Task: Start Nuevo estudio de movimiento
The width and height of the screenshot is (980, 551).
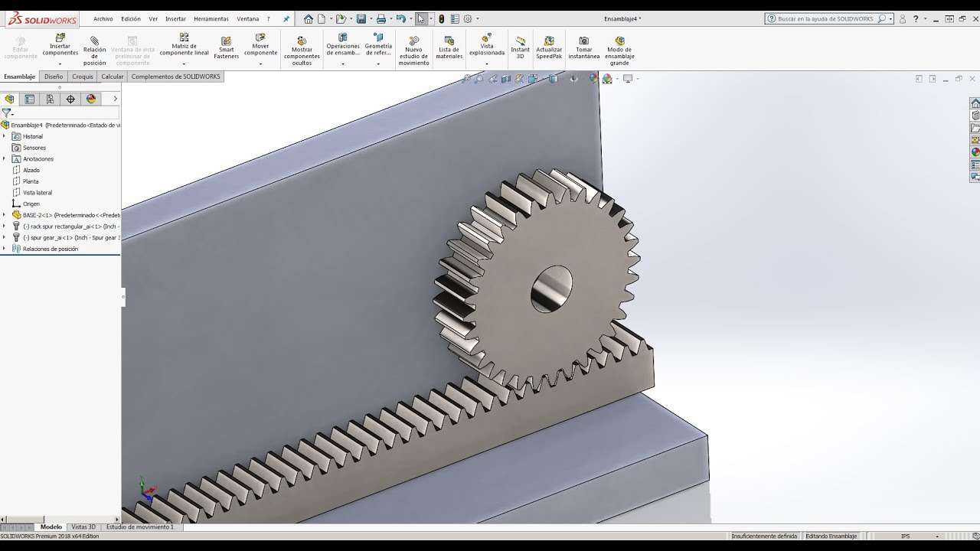Action: 413,51
